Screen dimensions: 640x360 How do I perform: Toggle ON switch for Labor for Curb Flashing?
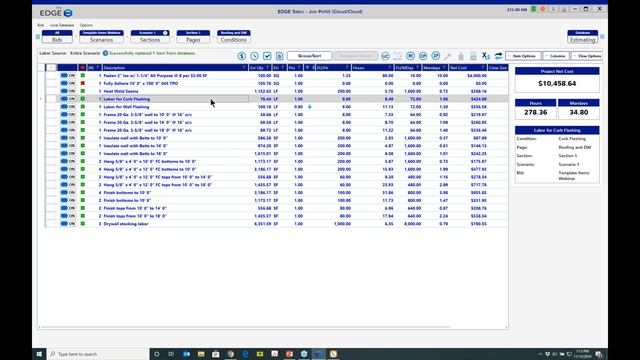[x=68, y=99]
